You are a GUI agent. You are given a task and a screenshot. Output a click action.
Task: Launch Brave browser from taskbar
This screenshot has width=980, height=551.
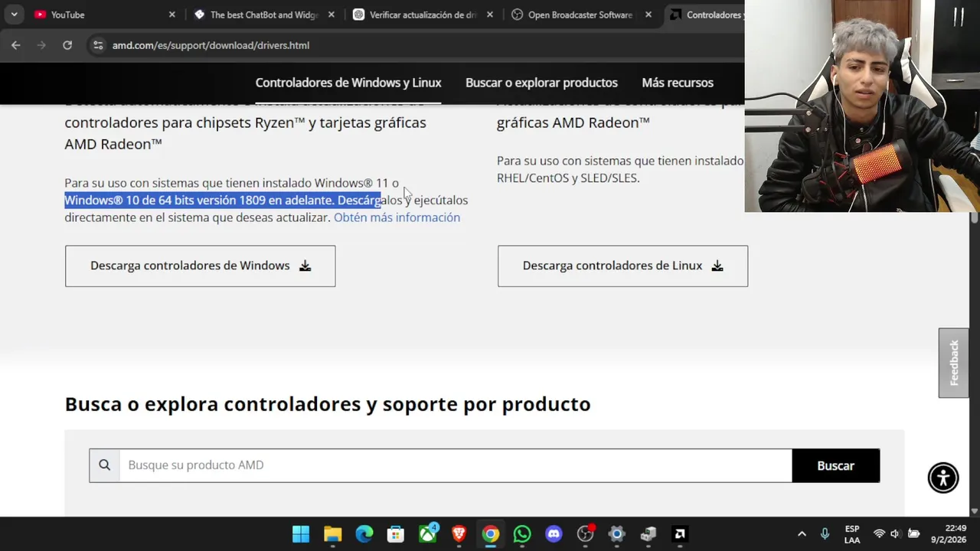[x=459, y=534]
